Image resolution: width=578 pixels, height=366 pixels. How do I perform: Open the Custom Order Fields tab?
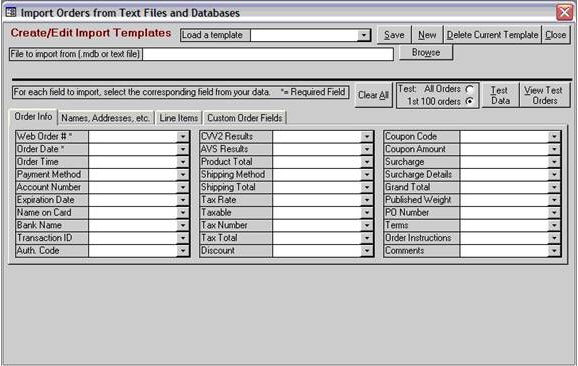pos(245,118)
